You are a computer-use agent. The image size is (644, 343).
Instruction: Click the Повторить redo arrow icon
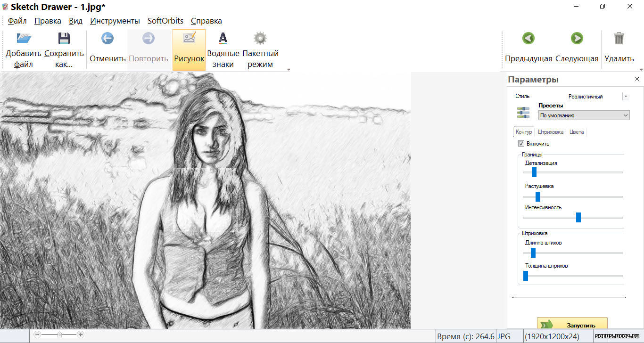[x=149, y=39]
